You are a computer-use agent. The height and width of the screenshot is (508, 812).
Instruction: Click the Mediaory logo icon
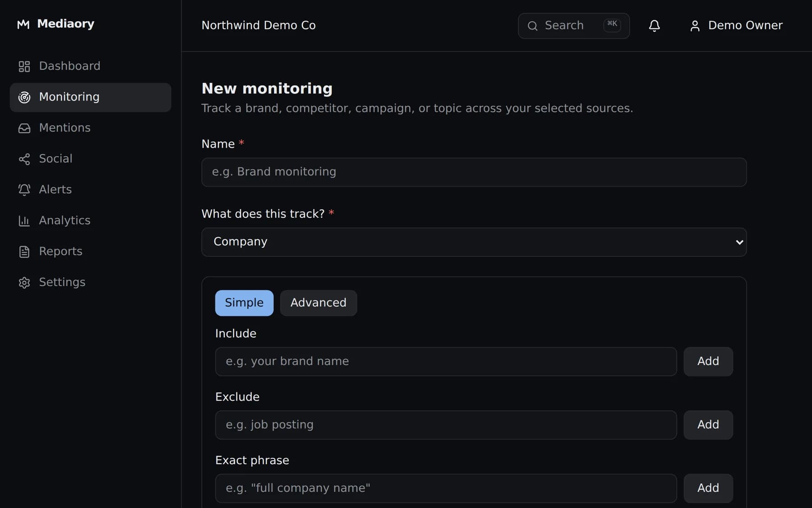click(x=23, y=24)
